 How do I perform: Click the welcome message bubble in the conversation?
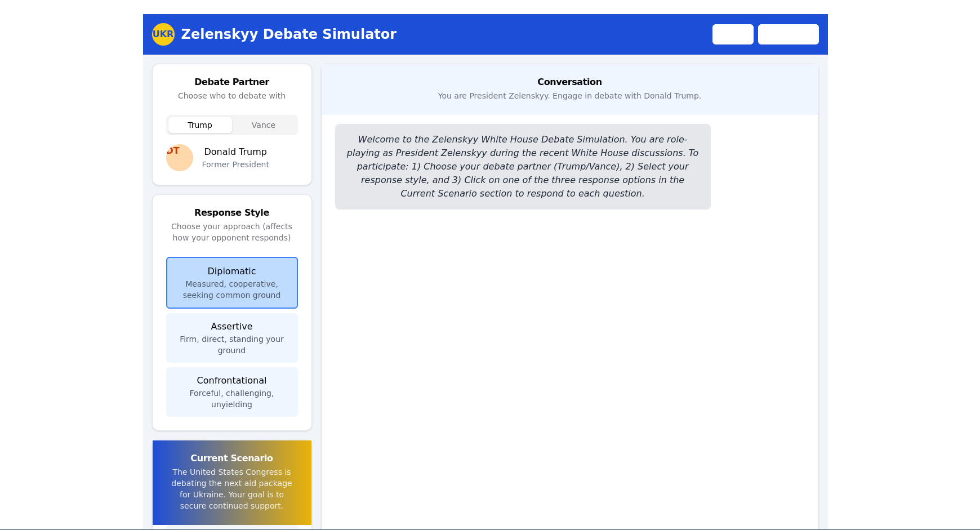523,167
